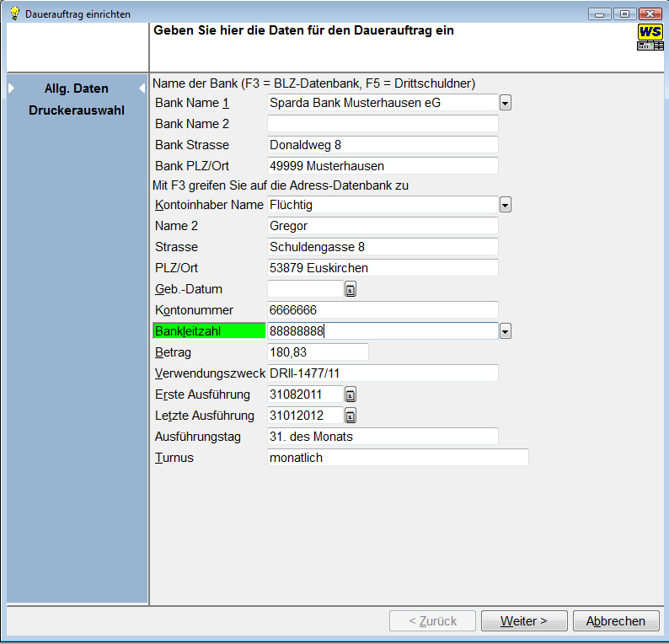Viewport: 669px width, 644px height.
Task: Switch to Druckerauswahl section
Action: (x=76, y=110)
